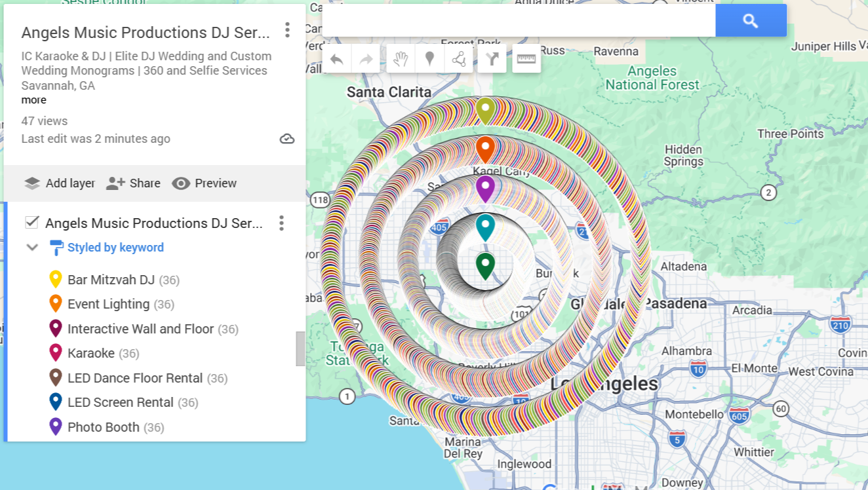The width and height of the screenshot is (868, 490).
Task: Select the Add marker tool
Action: (x=429, y=58)
